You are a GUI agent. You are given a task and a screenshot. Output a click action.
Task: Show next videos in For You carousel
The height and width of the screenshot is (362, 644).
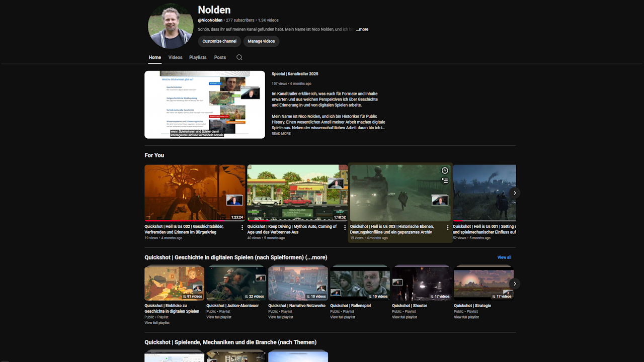(x=514, y=193)
